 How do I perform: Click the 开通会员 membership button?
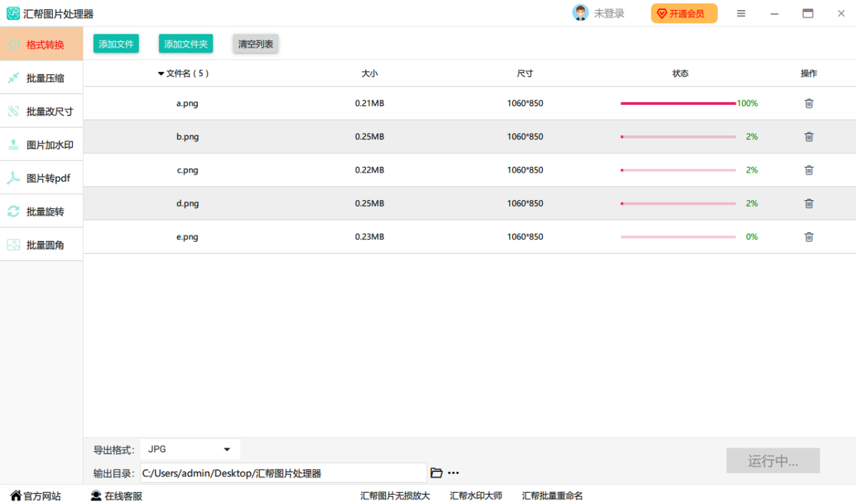click(x=683, y=14)
